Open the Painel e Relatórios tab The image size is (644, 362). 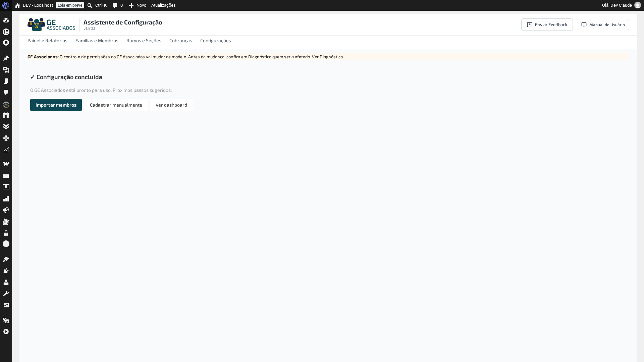(x=47, y=41)
